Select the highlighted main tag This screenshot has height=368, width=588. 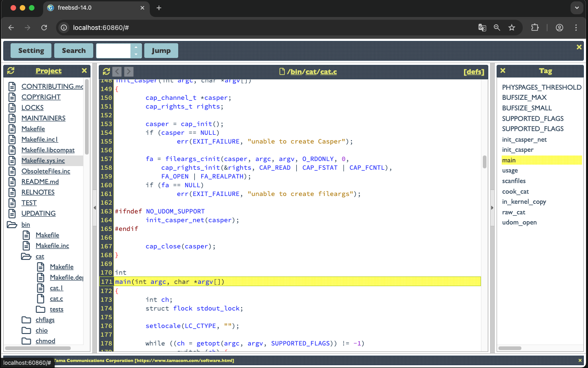pyautogui.click(x=542, y=160)
